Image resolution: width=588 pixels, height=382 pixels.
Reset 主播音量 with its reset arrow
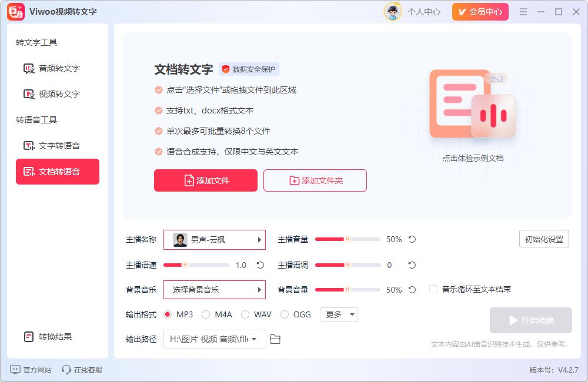[412, 239]
